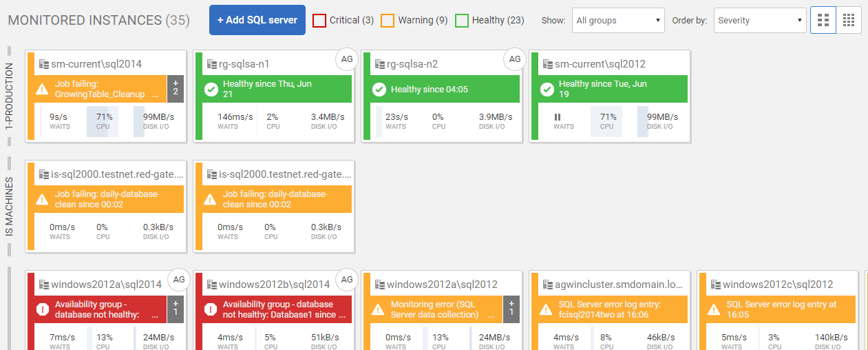This screenshot has width=868, height=350.
Task: Open the windows2012a\sql2014 instance link
Action: coord(107,285)
